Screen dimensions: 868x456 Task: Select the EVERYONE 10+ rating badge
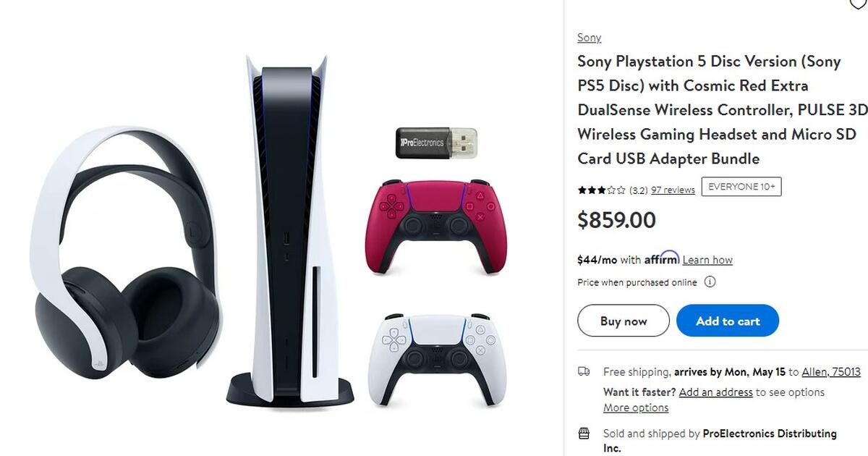[741, 186]
